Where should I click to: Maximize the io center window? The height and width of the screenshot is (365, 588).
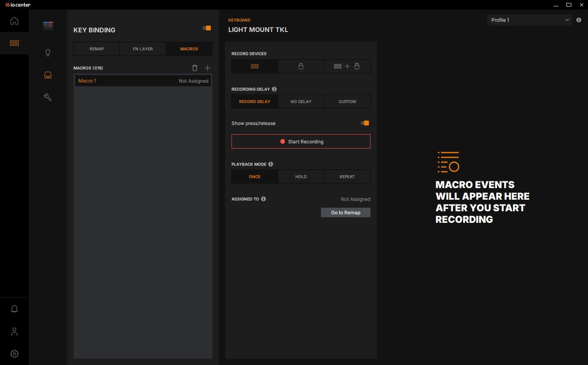tap(569, 5)
